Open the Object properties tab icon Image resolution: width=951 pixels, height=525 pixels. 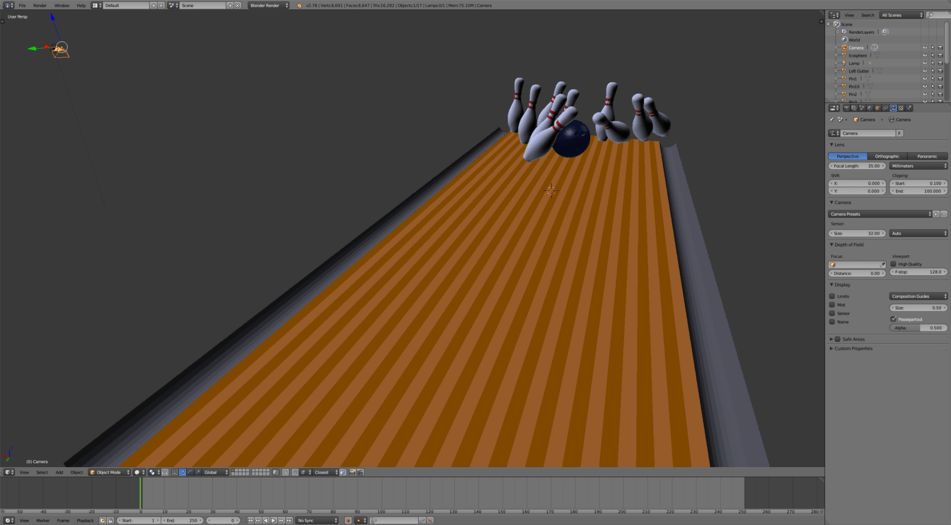coord(877,108)
